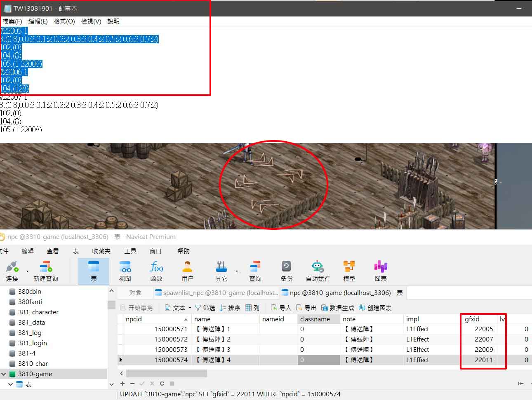
Task: Select the 381_log database
Action: [30, 332]
